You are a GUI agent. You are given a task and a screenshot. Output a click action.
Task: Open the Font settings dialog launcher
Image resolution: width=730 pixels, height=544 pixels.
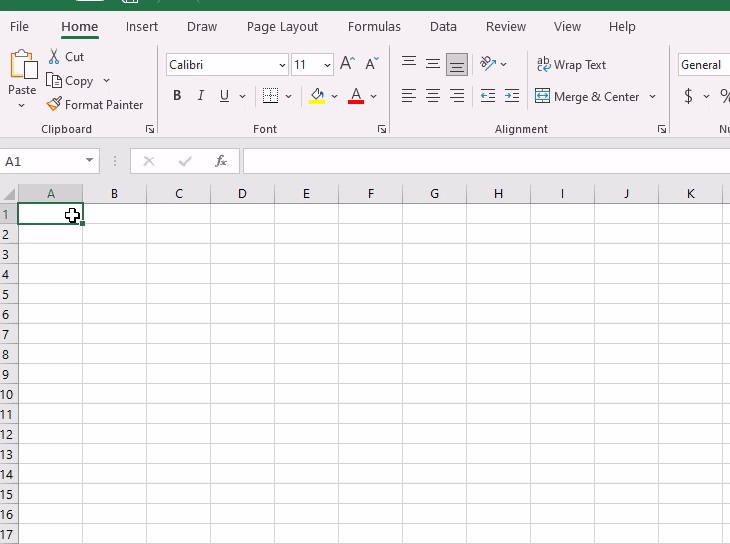click(x=382, y=129)
